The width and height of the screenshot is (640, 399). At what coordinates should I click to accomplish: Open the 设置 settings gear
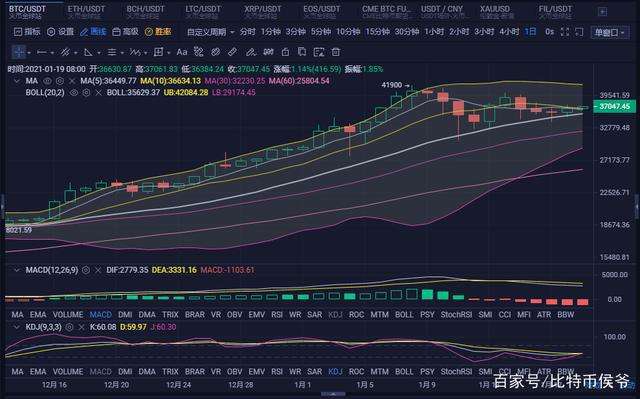(60, 32)
